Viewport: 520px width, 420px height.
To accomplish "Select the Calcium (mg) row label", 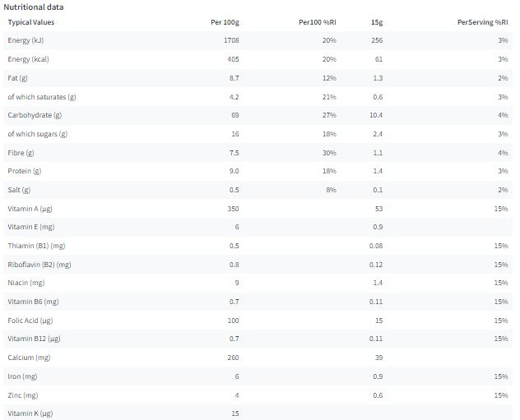I will coord(29,358).
